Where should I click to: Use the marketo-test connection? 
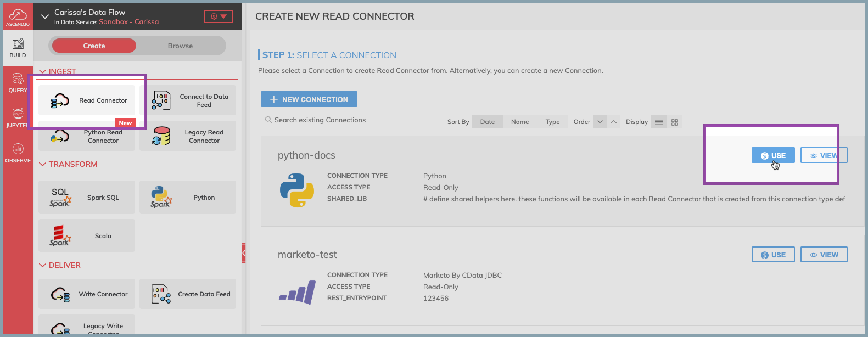(x=773, y=255)
